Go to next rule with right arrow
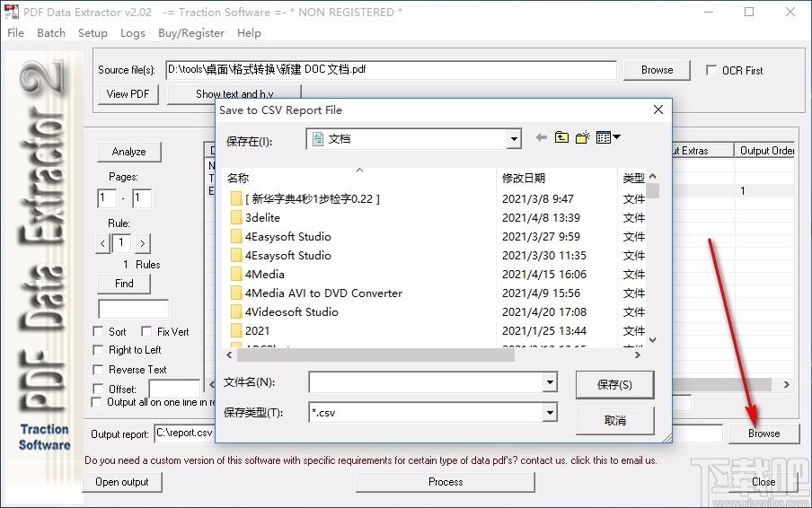 point(143,243)
